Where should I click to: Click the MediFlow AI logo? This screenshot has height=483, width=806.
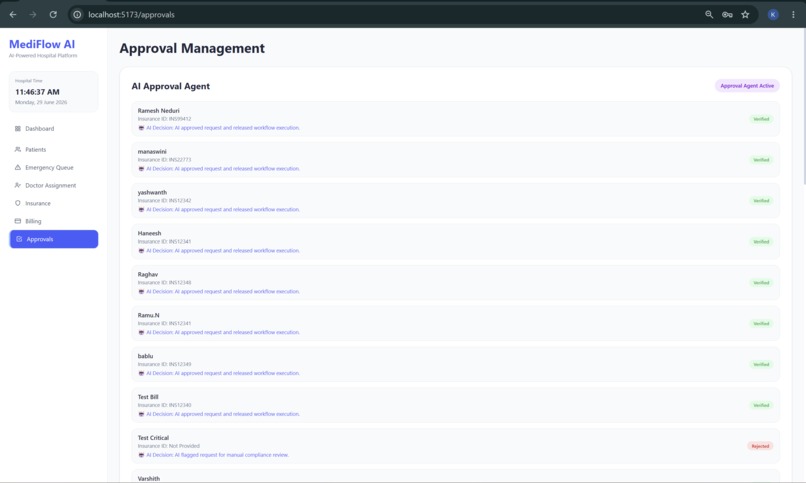(x=42, y=44)
